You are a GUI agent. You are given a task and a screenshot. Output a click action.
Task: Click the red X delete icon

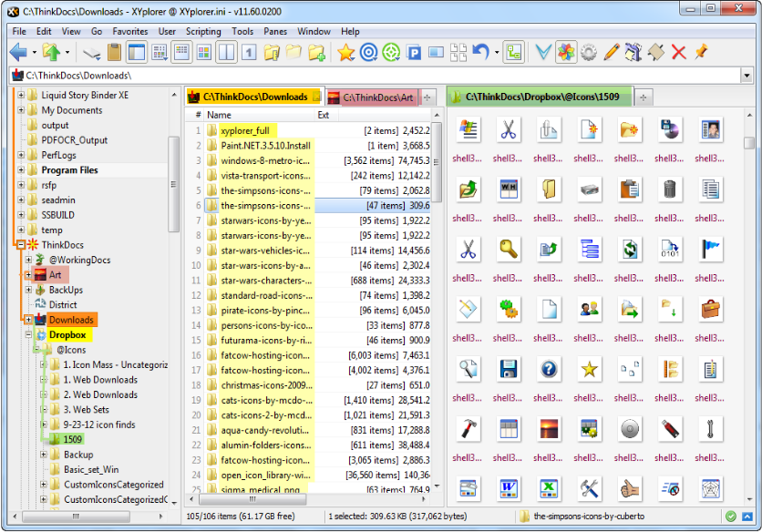[x=678, y=52]
